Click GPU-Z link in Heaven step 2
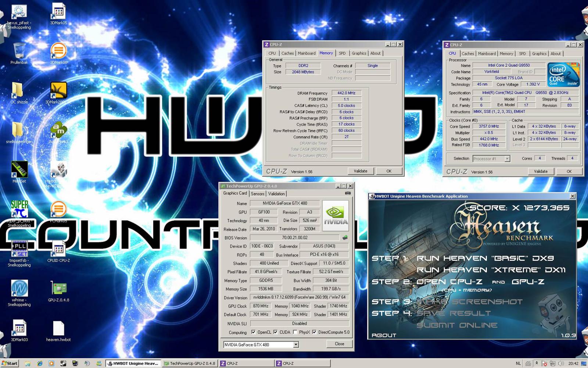 [528, 282]
